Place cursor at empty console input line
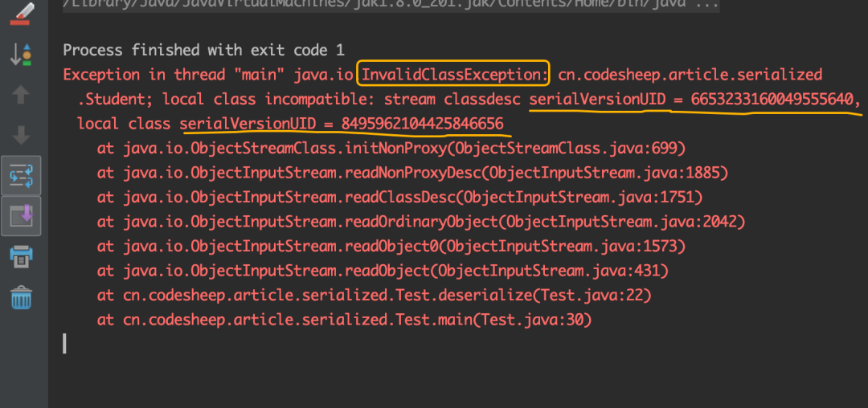Screen dimensions: 868x408 coord(65,343)
